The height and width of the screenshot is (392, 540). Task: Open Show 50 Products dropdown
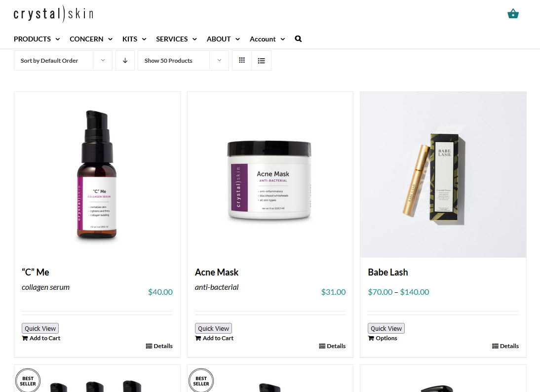[x=183, y=61]
